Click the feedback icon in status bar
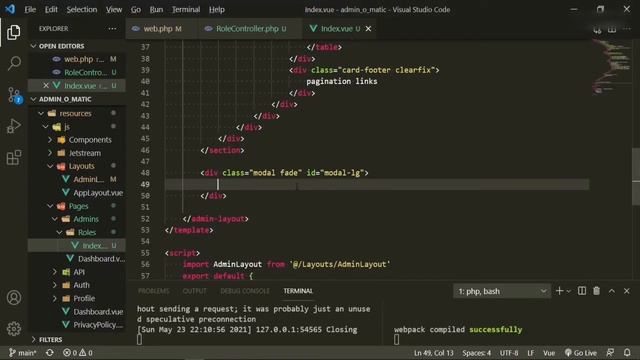Viewport: 640px width, 360px height. click(610, 353)
